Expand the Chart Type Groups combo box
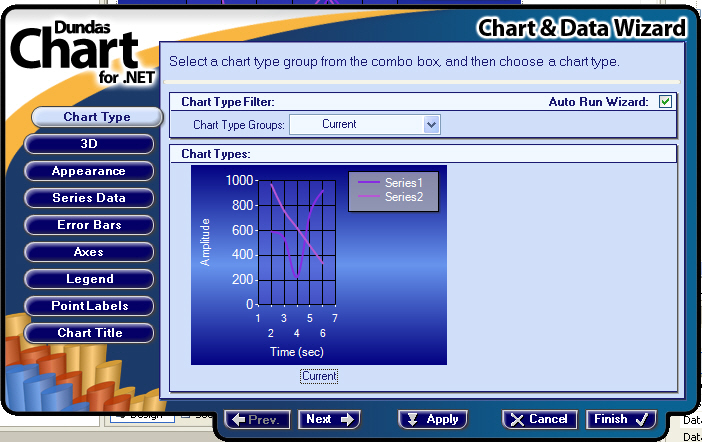 click(x=432, y=124)
